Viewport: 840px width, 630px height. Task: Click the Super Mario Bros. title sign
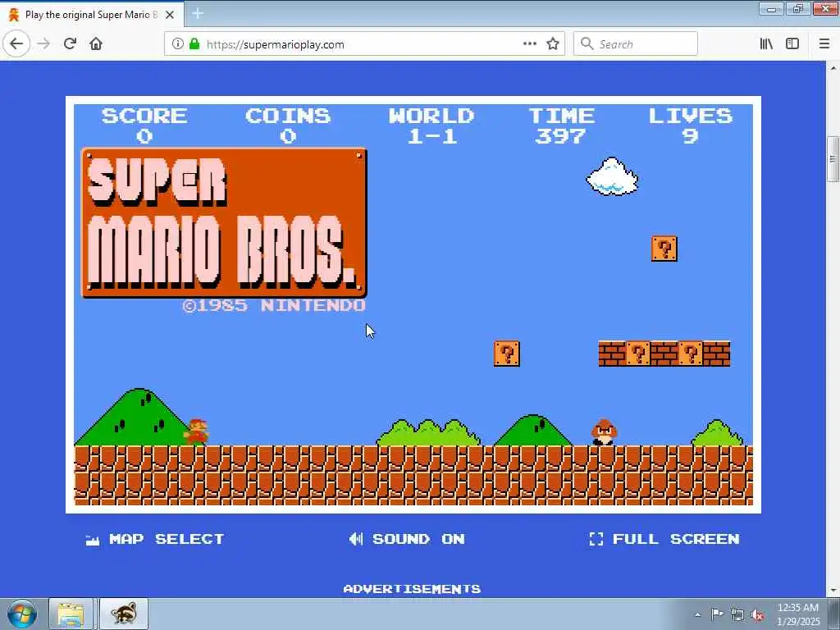(x=224, y=223)
